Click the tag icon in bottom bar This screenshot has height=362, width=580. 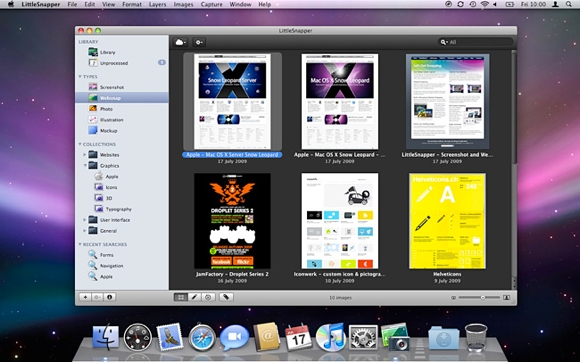coord(226,297)
